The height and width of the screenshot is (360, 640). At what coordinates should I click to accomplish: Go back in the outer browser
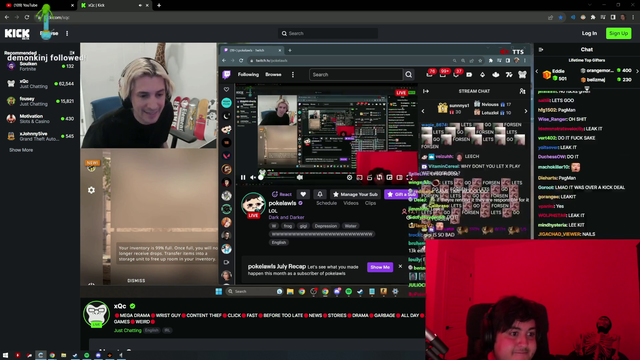[7, 17]
